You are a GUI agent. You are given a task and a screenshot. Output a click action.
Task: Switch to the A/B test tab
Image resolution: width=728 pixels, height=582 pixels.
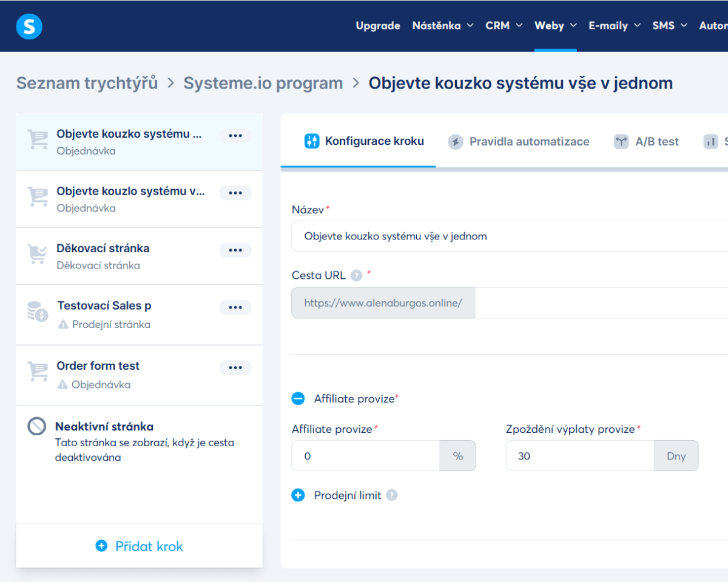point(647,142)
